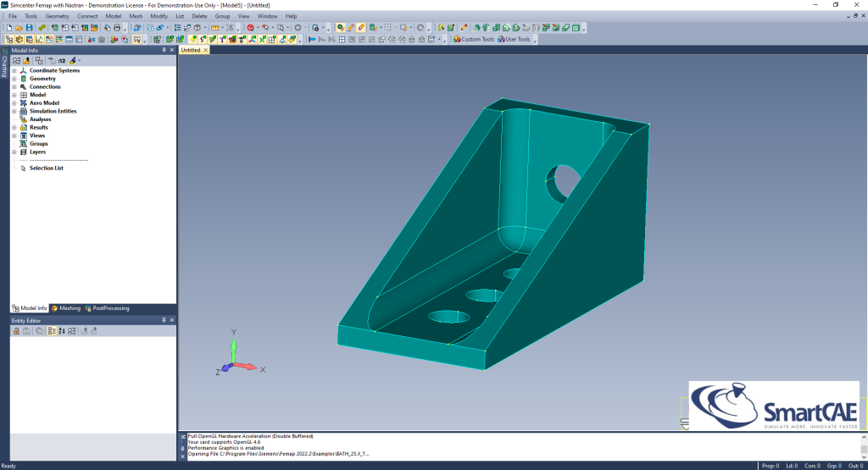This screenshot has height=470, width=868.
Task: Toggle Model Info tree pane icon
Action: (8, 39)
